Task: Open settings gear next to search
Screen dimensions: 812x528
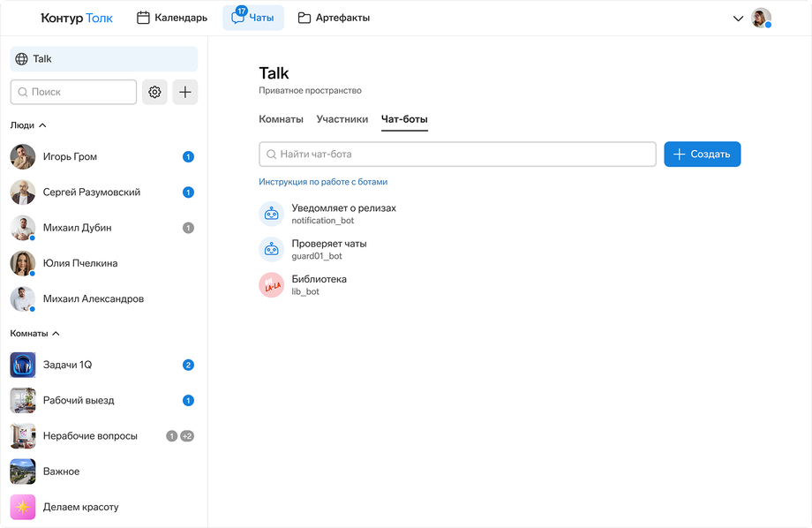Action: tap(154, 92)
